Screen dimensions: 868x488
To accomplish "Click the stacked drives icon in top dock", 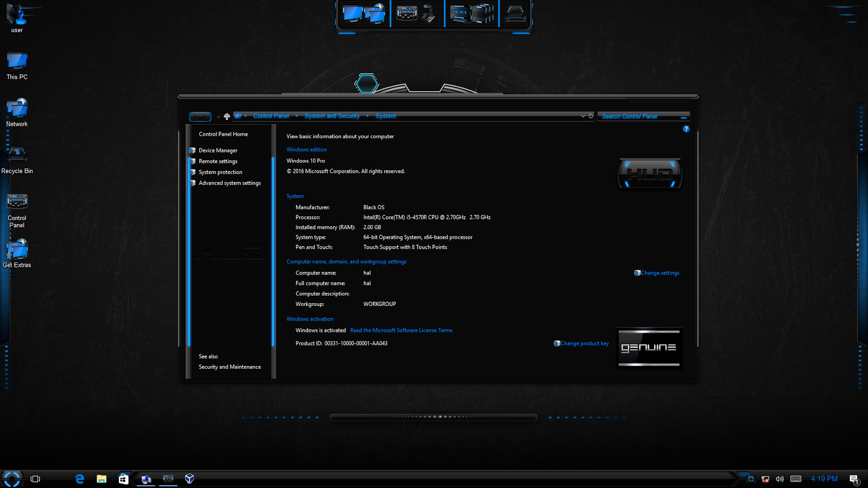I will 483,14.
